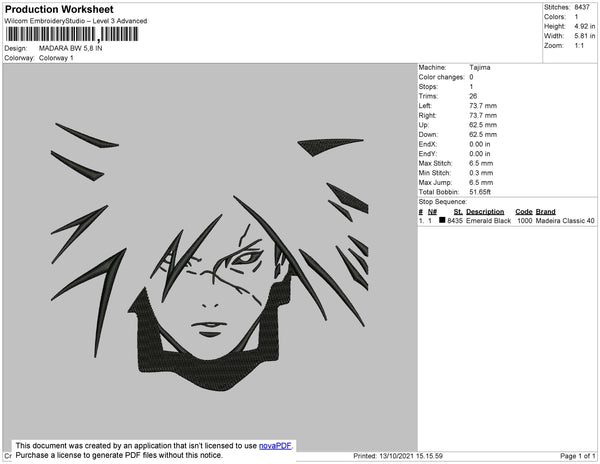
Task: Select design name 'MADARA BW 5,8 IN'
Action: tap(70, 48)
